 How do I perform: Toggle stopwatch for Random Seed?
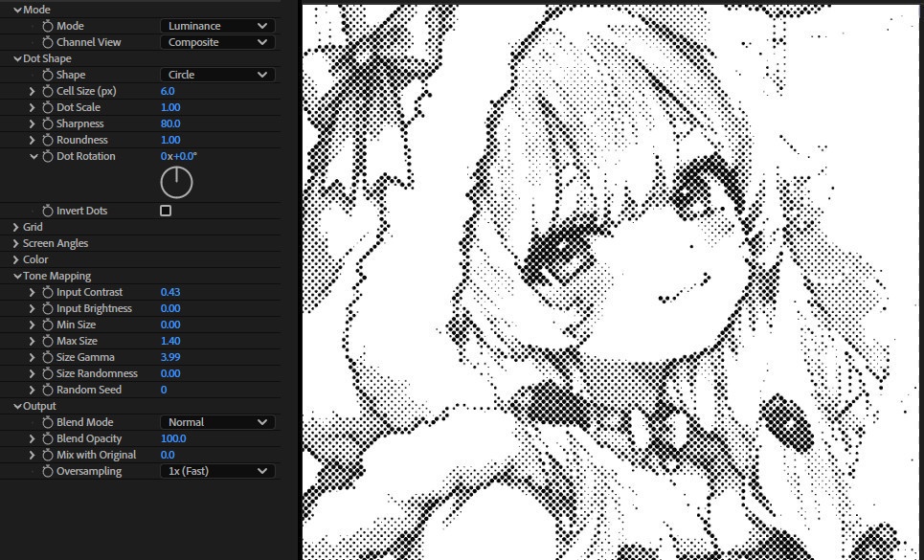(x=48, y=390)
